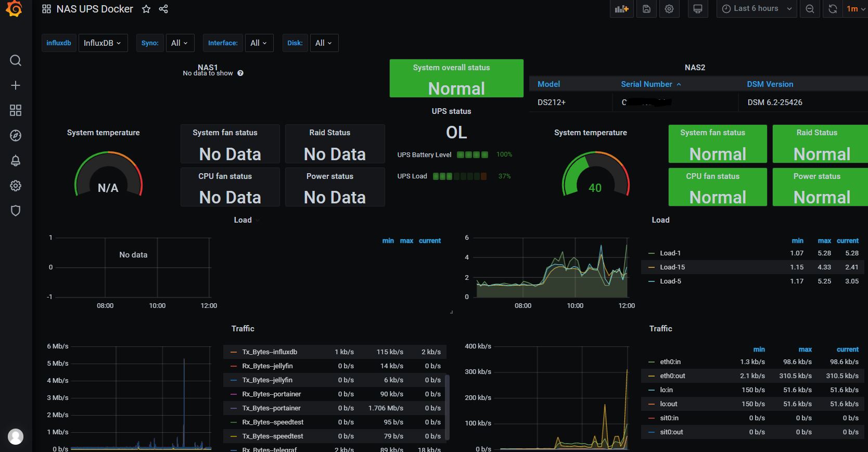Open user profile avatar in sidebar
The image size is (868, 452).
coord(16,436)
